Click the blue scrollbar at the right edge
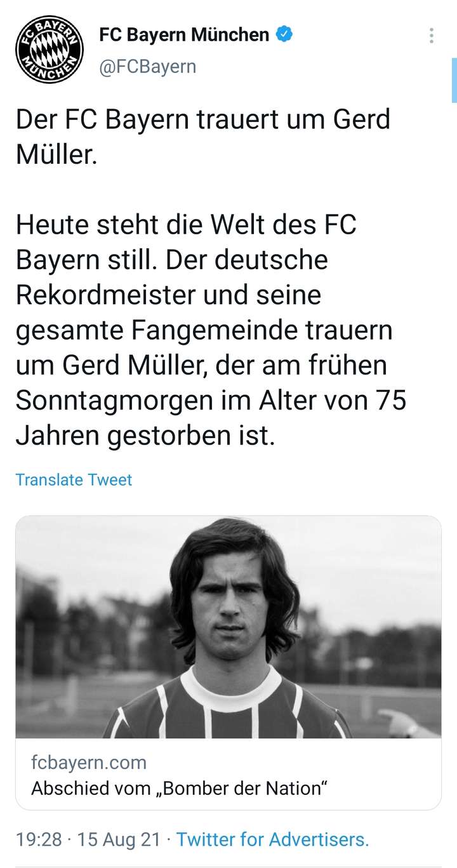The width and height of the screenshot is (457, 868). pos(454,79)
